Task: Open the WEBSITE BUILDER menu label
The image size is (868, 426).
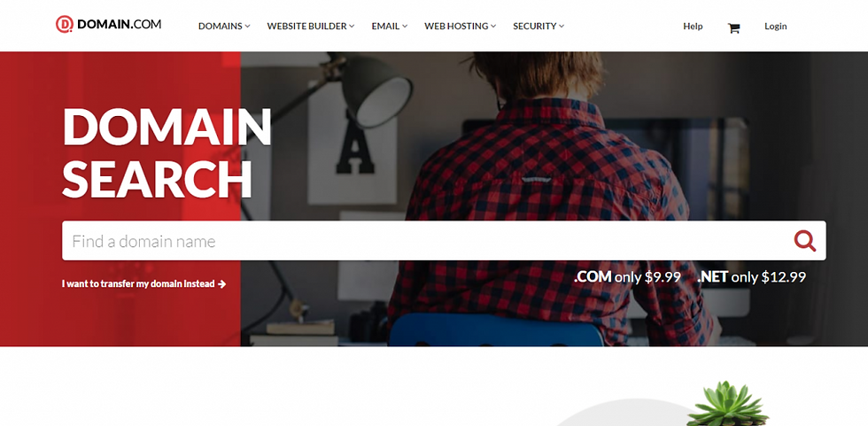Action: pyautogui.click(x=306, y=26)
